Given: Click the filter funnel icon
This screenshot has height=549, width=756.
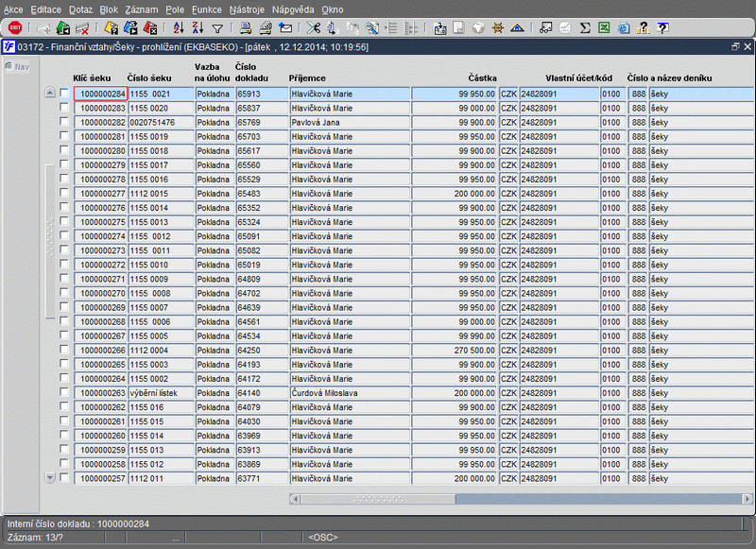Looking at the screenshot, I should (x=217, y=29).
